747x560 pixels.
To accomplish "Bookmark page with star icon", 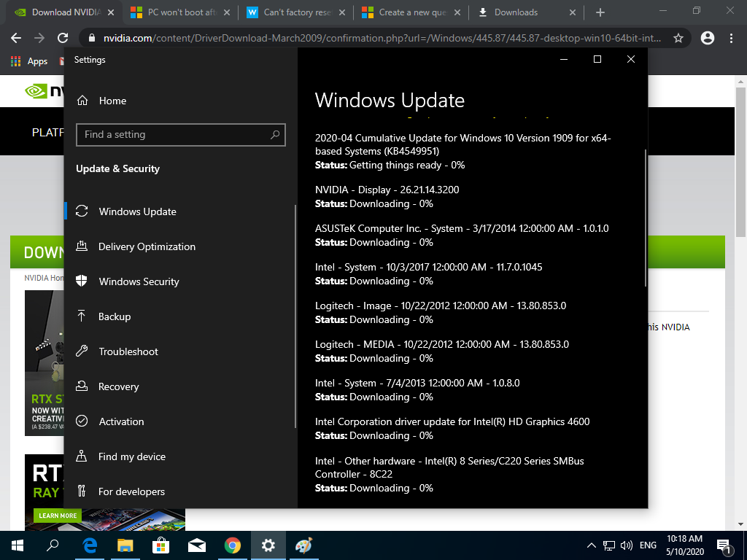I will tap(678, 38).
